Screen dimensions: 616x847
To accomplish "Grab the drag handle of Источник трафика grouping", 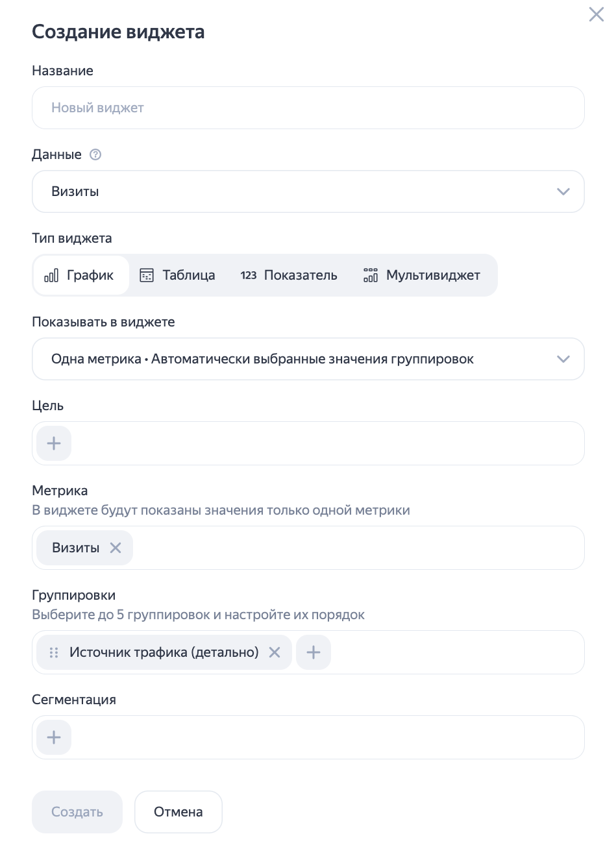I will click(x=54, y=652).
